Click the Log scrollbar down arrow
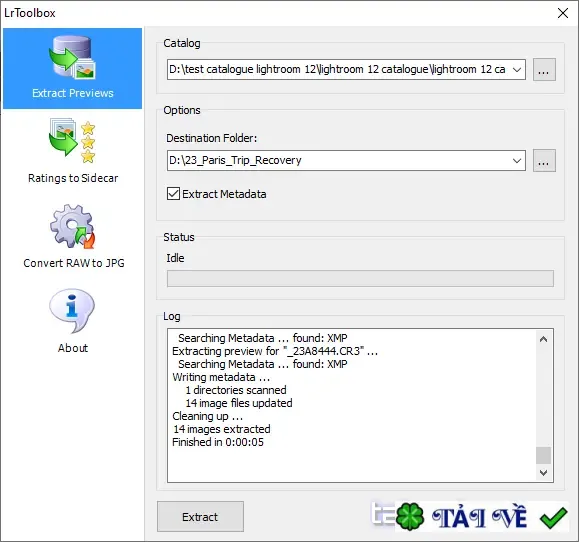The height and width of the screenshot is (542, 579). [543, 473]
